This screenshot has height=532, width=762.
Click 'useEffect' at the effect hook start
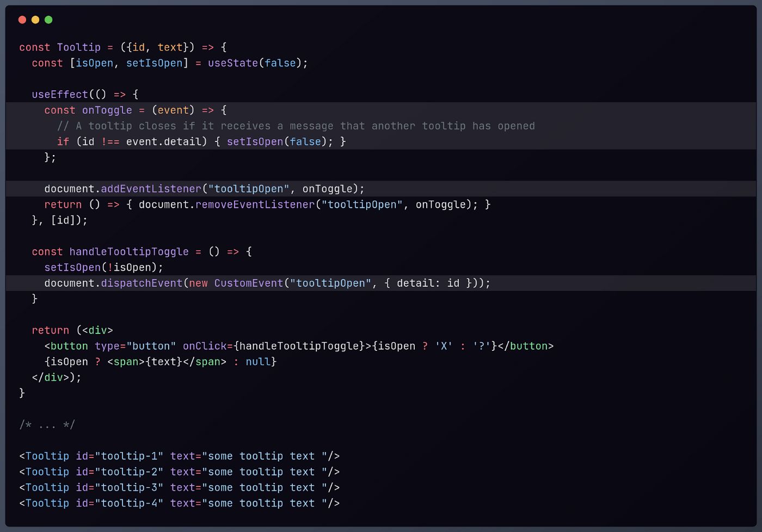(60, 95)
